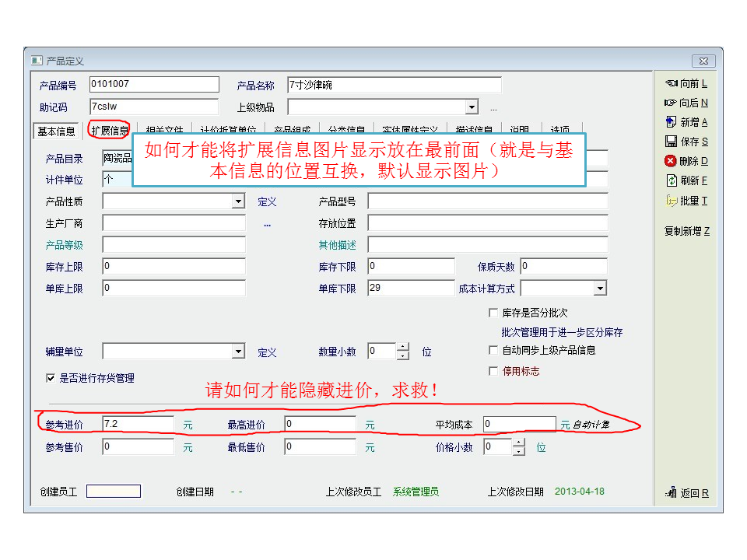This screenshot has height=560, width=747.
Task: Click the 保存 (save) disk icon
Action: (672, 142)
